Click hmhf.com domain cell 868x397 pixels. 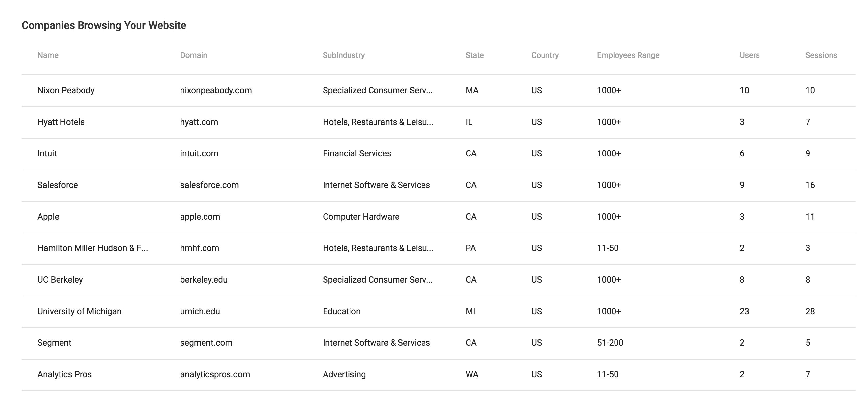click(x=200, y=248)
